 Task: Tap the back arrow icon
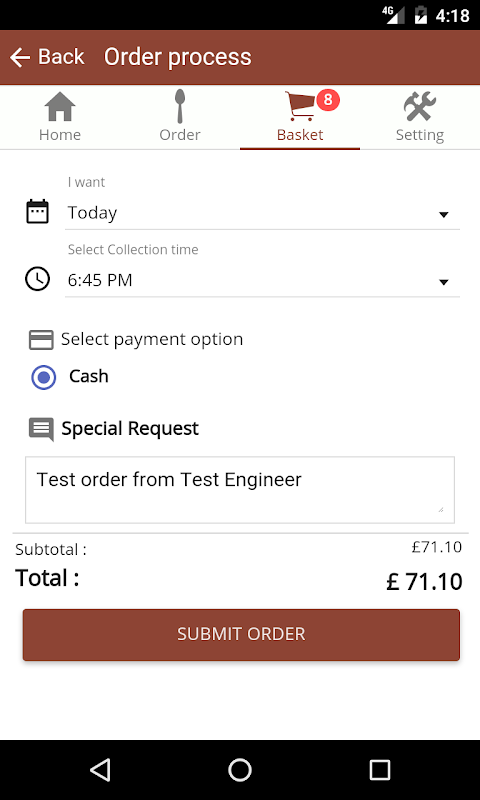tap(20, 57)
